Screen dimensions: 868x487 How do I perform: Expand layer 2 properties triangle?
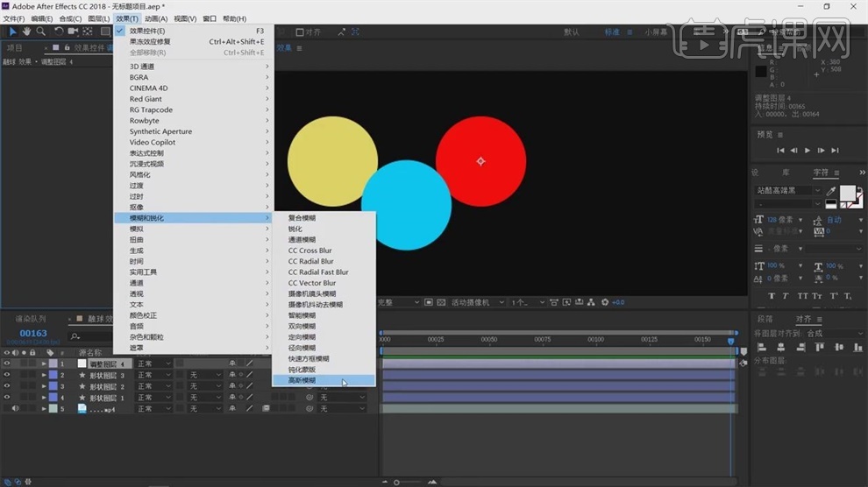(x=44, y=375)
